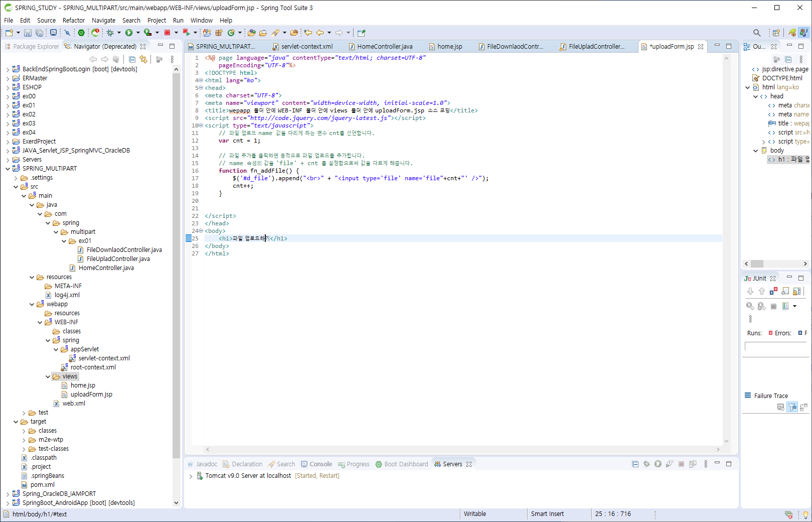Click the red Stop icon in the toolbar
Viewport: 812px width, 522px height.
168,33
